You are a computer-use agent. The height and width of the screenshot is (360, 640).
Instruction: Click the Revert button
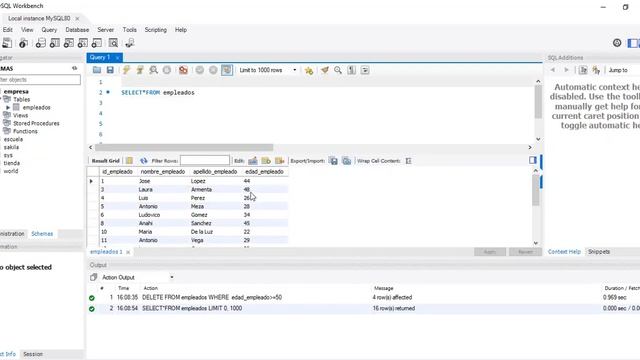point(525,252)
